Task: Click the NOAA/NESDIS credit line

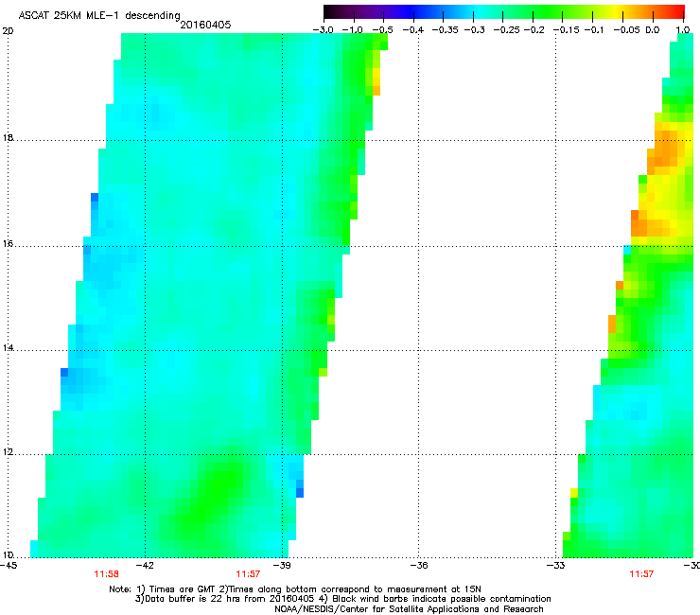Action: coord(409,609)
